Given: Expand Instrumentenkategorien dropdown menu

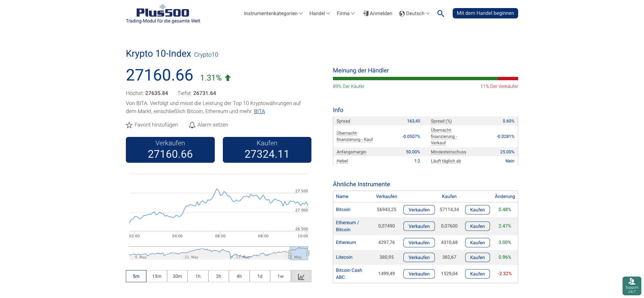Looking at the screenshot, I should (273, 13).
